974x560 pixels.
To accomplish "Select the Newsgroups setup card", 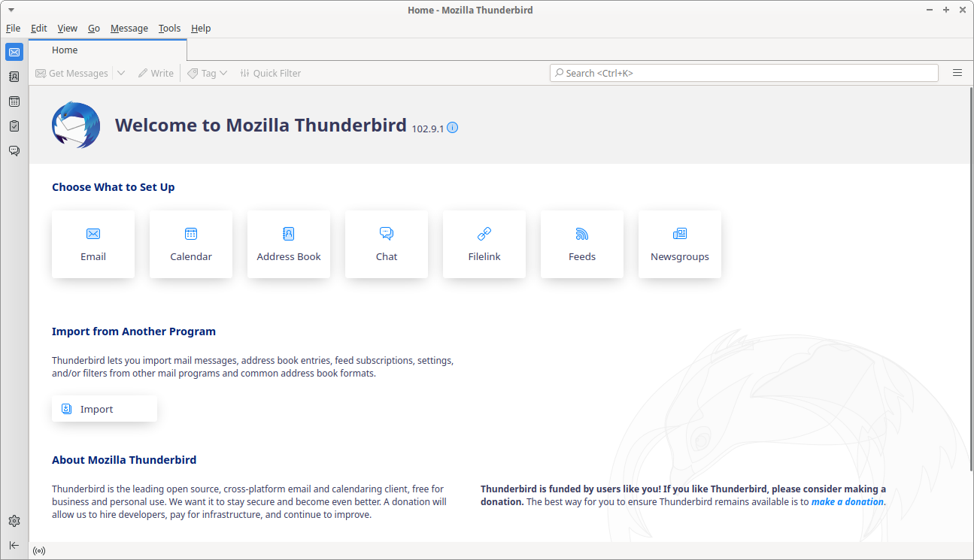I will 680,244.
